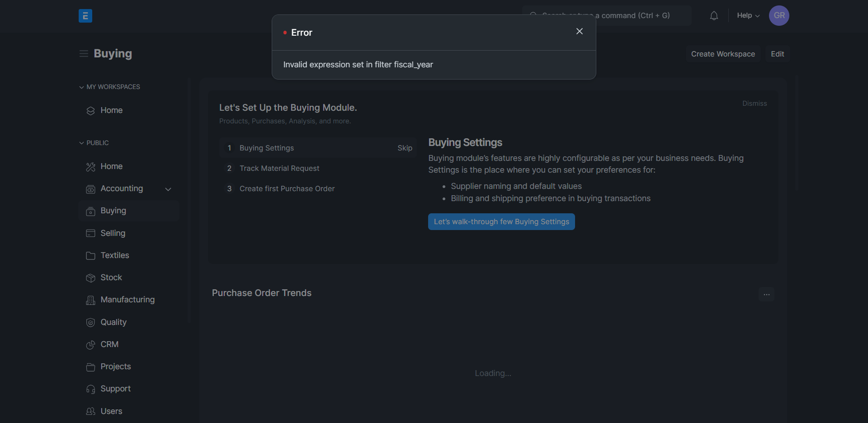
Task: Click the Buying sidebar icon
Action: [x=90, y=211]
